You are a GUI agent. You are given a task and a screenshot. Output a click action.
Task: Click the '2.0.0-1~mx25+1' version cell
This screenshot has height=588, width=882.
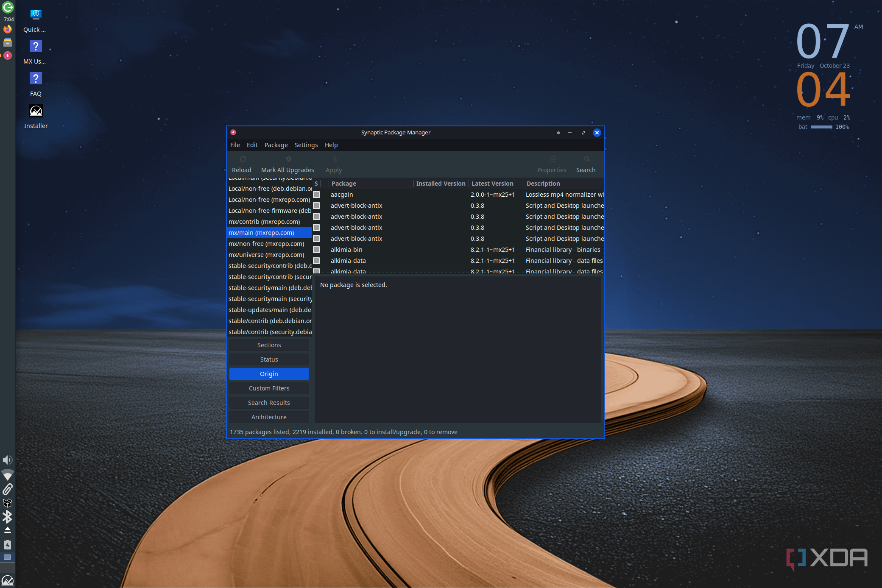click(493, 195)
